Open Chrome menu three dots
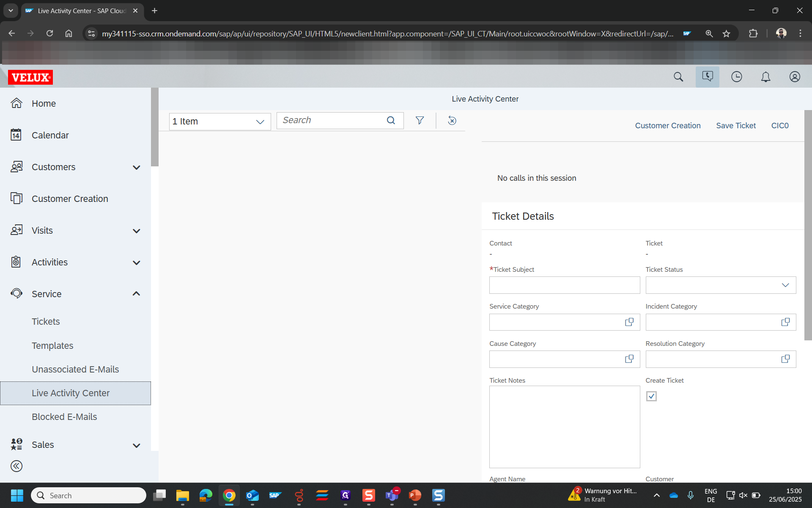 [x=800, y=33]
